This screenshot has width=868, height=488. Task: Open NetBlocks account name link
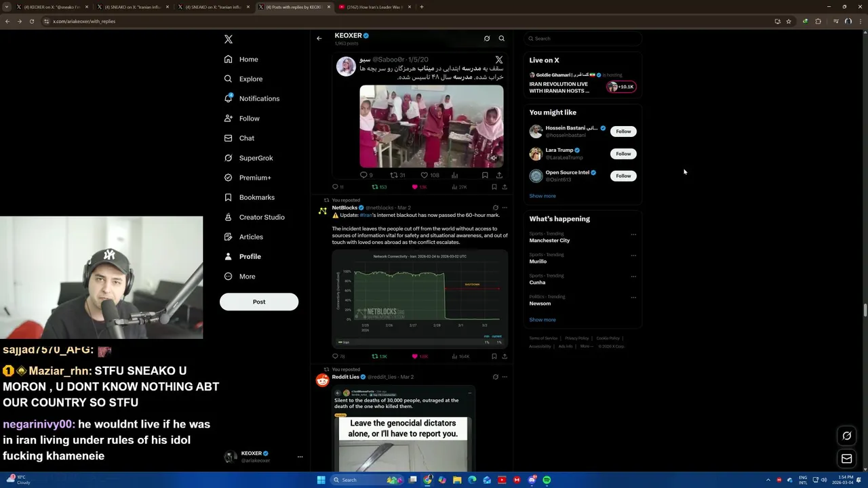[344, 207]
